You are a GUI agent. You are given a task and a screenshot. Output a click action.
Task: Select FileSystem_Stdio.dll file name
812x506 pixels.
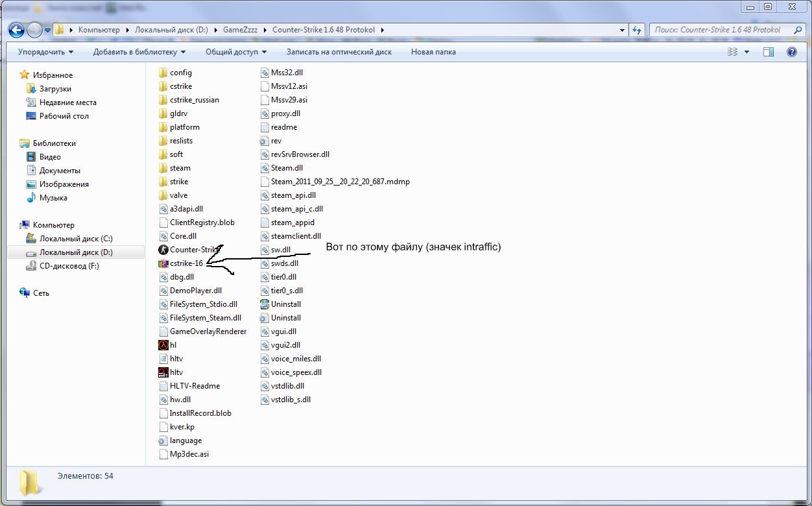coord(204,304)
